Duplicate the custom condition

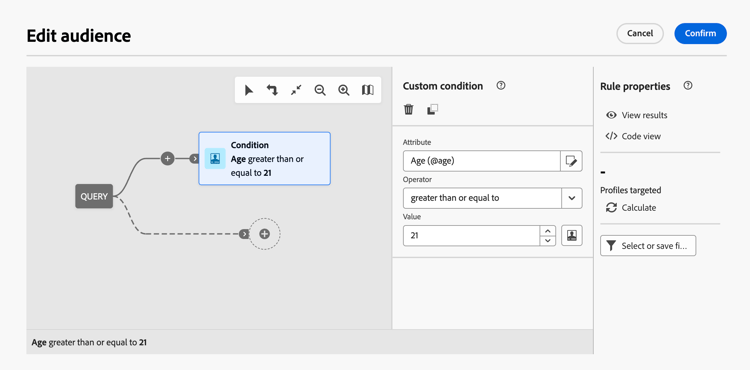[432, 109]
